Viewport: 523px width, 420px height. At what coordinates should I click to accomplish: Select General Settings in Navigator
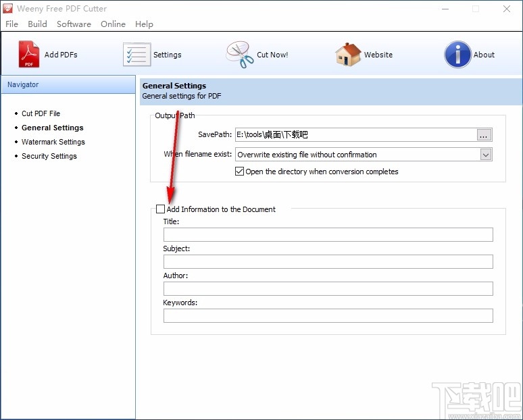pos(52,128)
